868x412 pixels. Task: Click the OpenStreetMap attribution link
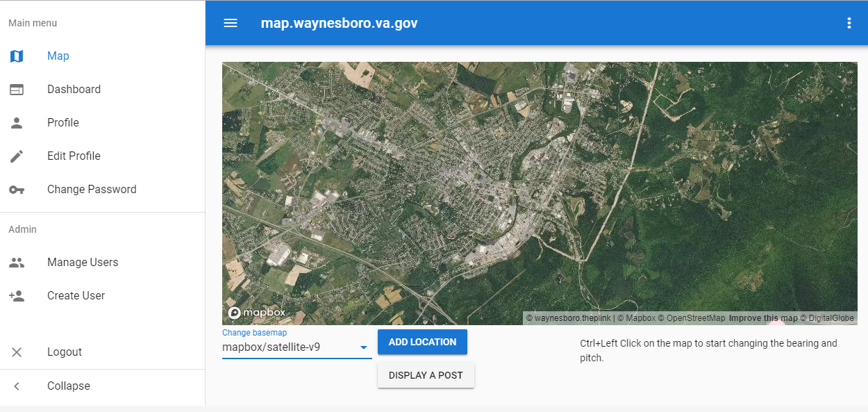tap(692, 318)
